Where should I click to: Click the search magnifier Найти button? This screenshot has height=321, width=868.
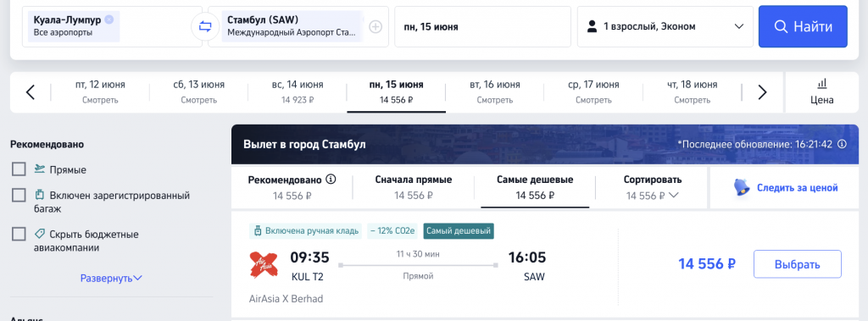coord(803,26)
